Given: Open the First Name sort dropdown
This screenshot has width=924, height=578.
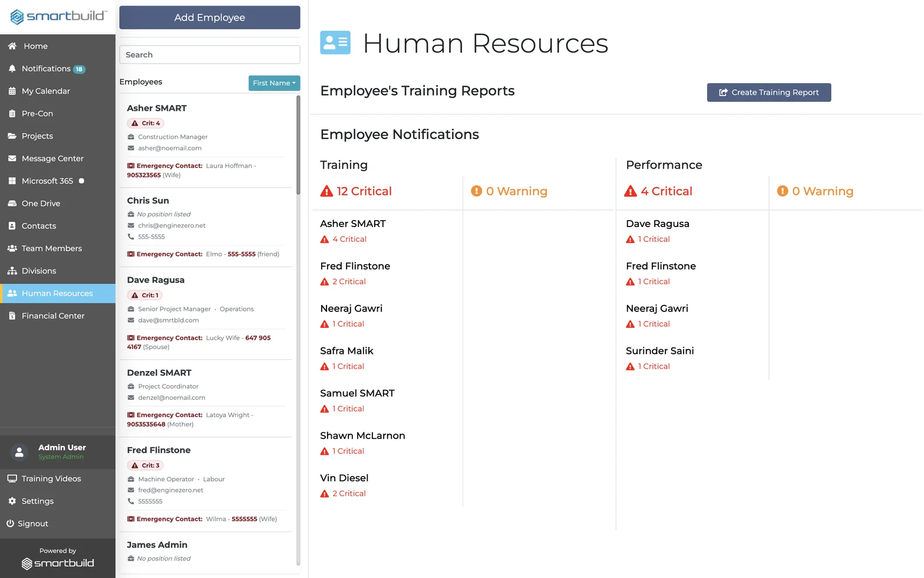Looking at the screenshot, I should click(274, 83).
